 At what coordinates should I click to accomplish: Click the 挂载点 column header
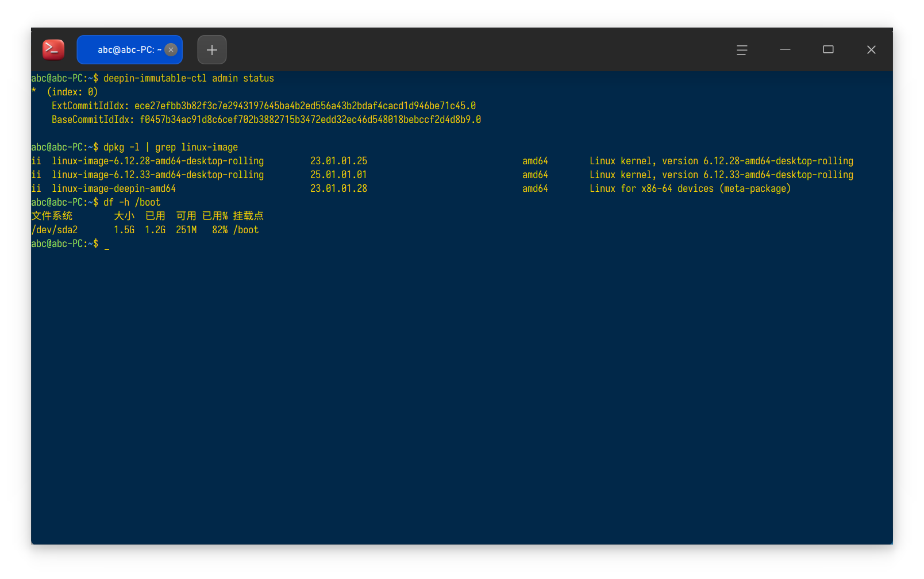click(x=248, y=216)
